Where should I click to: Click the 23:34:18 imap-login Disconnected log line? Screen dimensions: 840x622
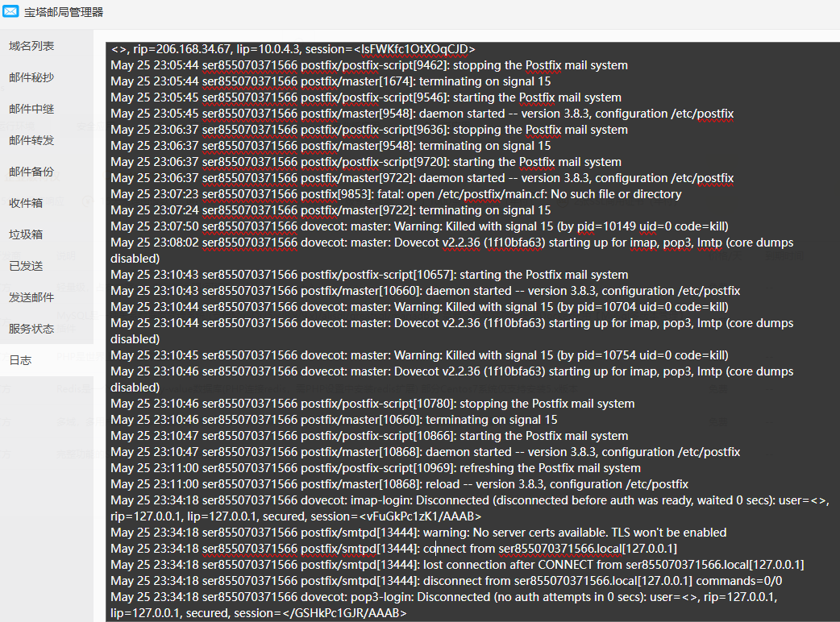[470, 508]
